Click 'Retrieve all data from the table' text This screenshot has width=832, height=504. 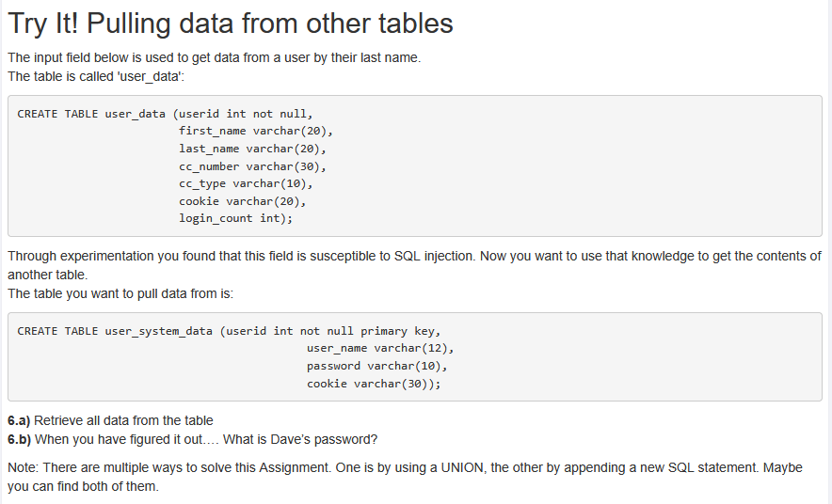point(123,420)
